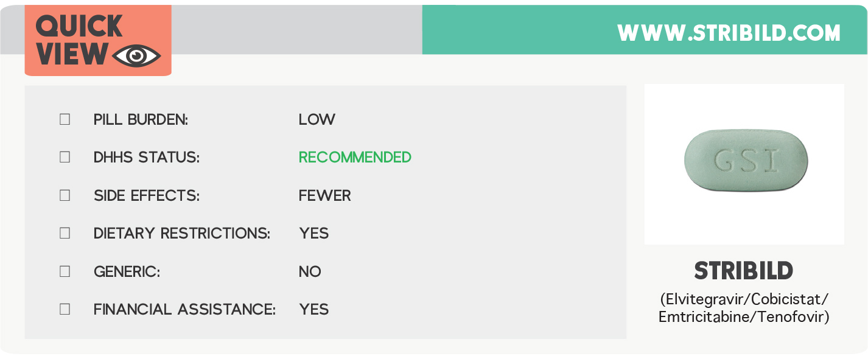Open the www.stribild.com link
868x356 pixels.
coord(729,33)
